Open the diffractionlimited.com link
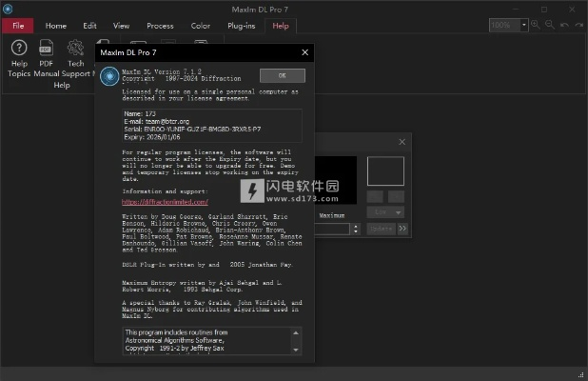This screenshot has height=381, width=588. [164, 202]
